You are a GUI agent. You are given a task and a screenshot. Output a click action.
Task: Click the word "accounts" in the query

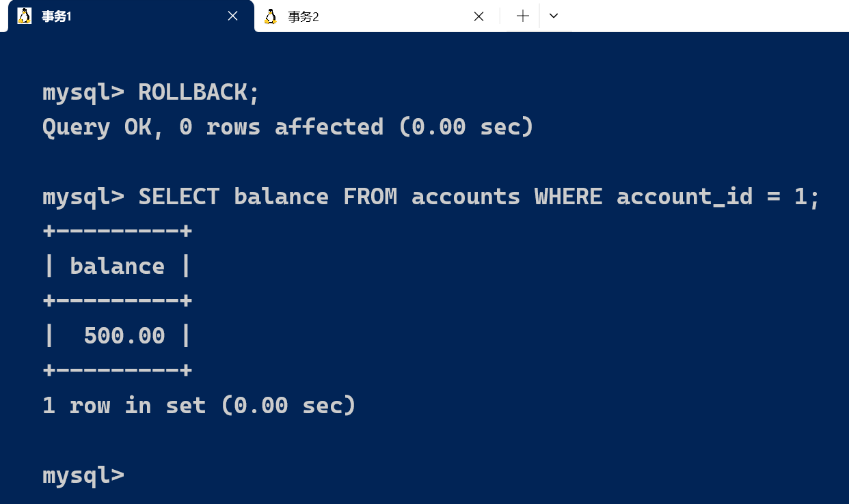point(466,197)
